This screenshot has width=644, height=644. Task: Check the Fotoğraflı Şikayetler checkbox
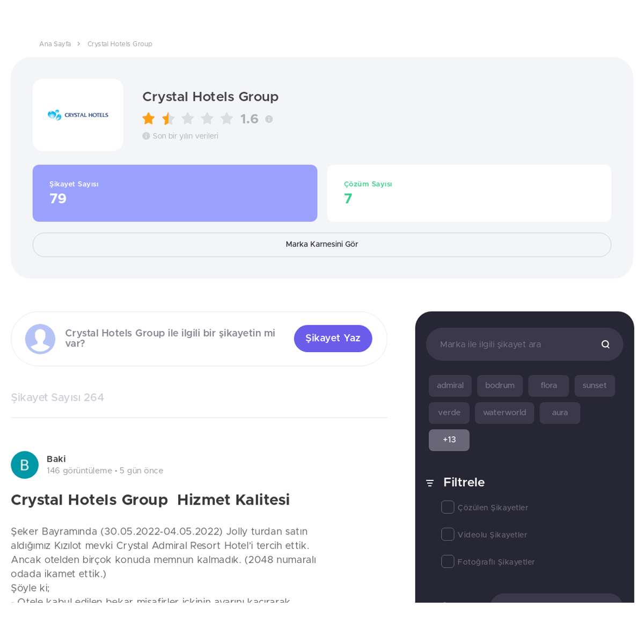click(x=448, y=561)
